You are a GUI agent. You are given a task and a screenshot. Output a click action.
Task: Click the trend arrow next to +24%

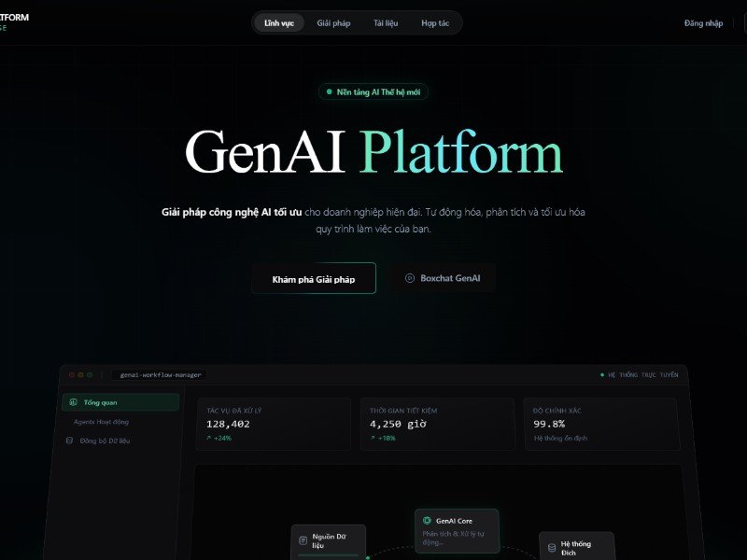209,438
